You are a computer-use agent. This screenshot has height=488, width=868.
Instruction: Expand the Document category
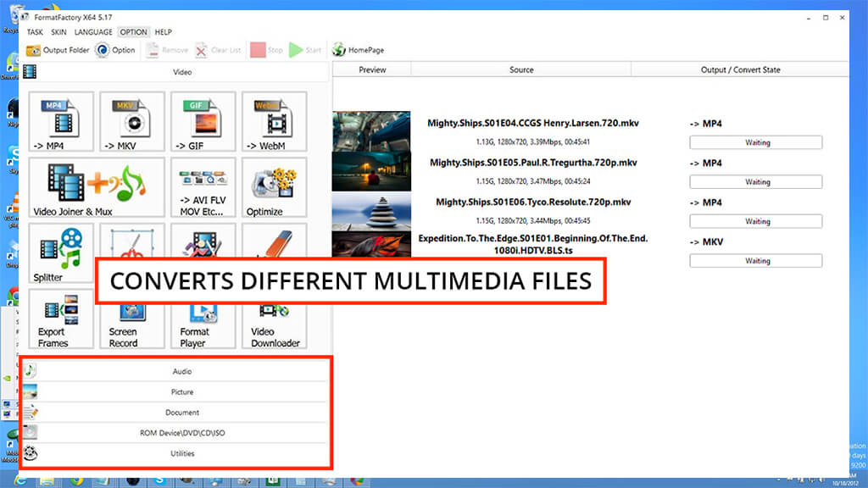click(175, 413)
